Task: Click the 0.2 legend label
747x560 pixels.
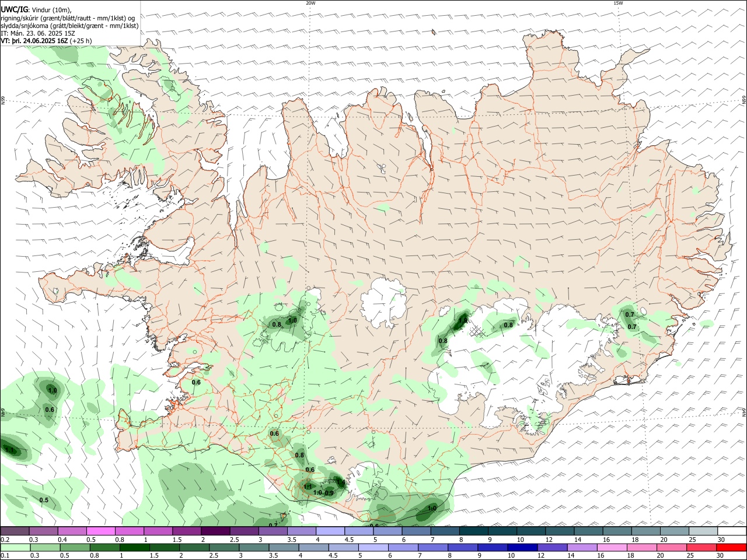Action: [x=5, y=540]
